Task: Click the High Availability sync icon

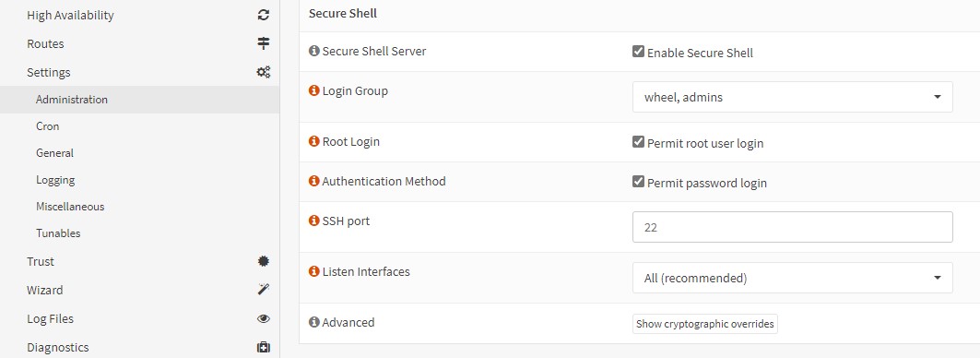Action: coord(264,16)
